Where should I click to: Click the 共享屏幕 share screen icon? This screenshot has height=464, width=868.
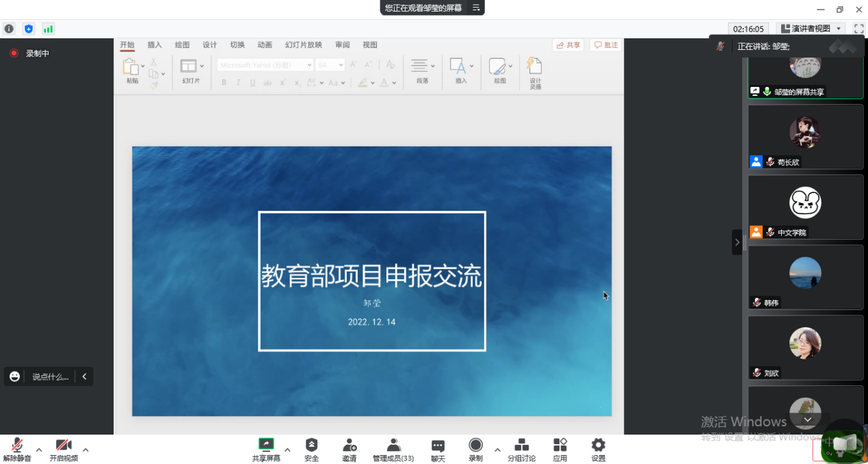266,446
